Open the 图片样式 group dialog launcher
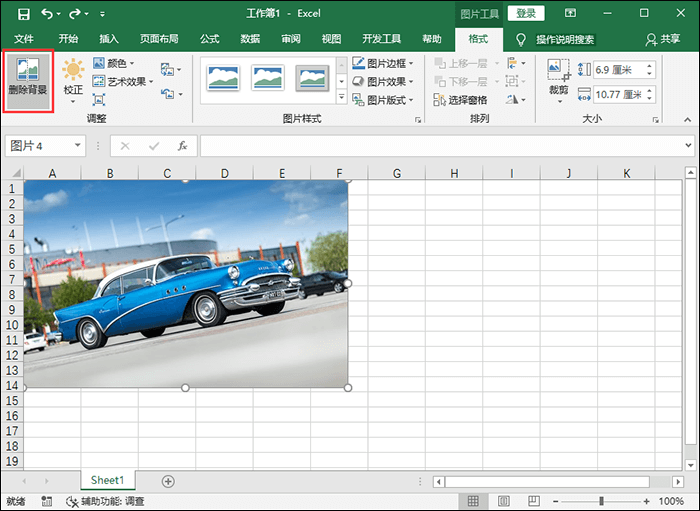The width and height of the screenshot is (700, 511). tap(418, 120)
